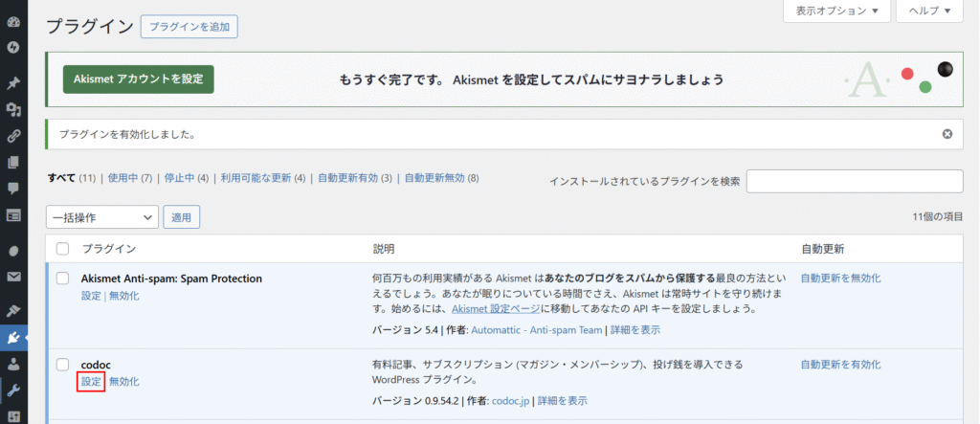980x424 pixels.
Task: Click the round dot sidebar icon
Action: tap(13, 251)
